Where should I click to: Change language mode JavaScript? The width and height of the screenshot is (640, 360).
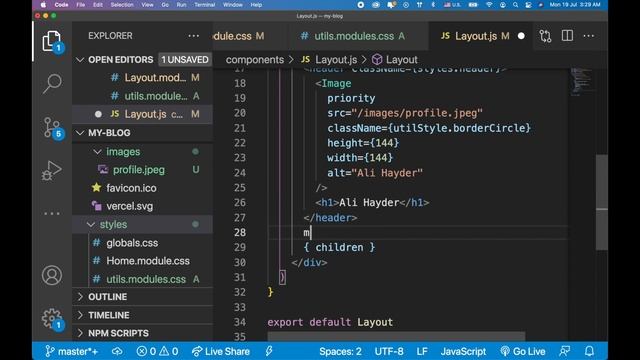tap(463, 351)
